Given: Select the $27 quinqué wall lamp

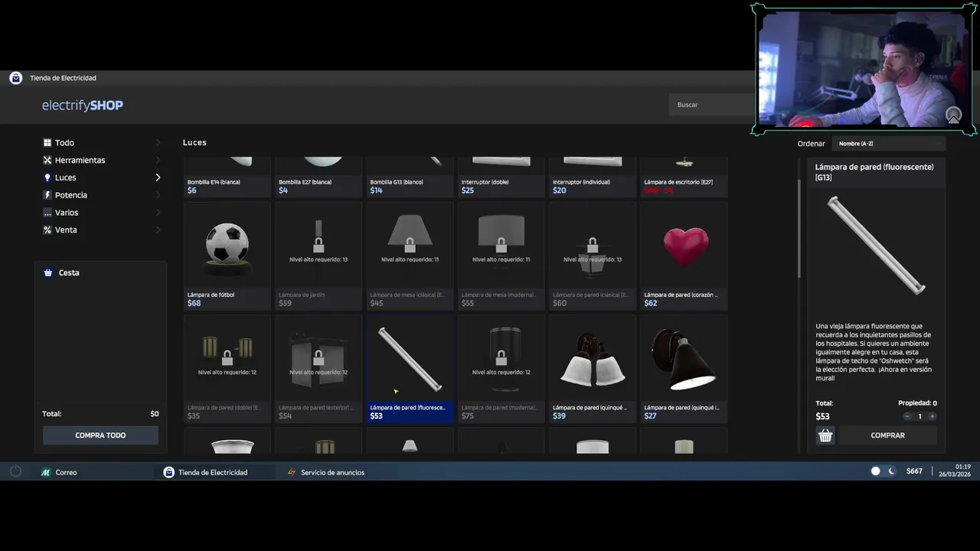Looking at the screenshot, I should coord(684,369).
